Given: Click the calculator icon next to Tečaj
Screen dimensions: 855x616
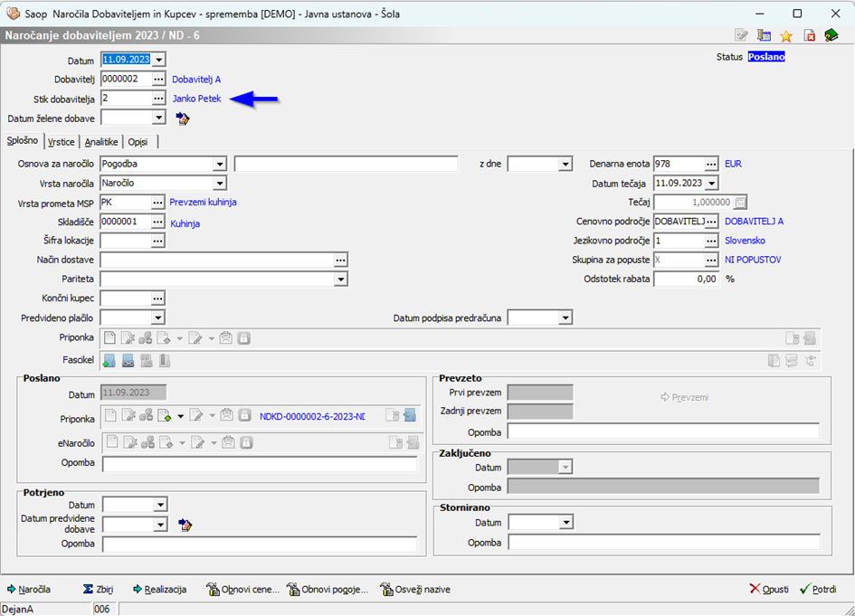Looking at the screenshot, I should [x=741, y=203].
